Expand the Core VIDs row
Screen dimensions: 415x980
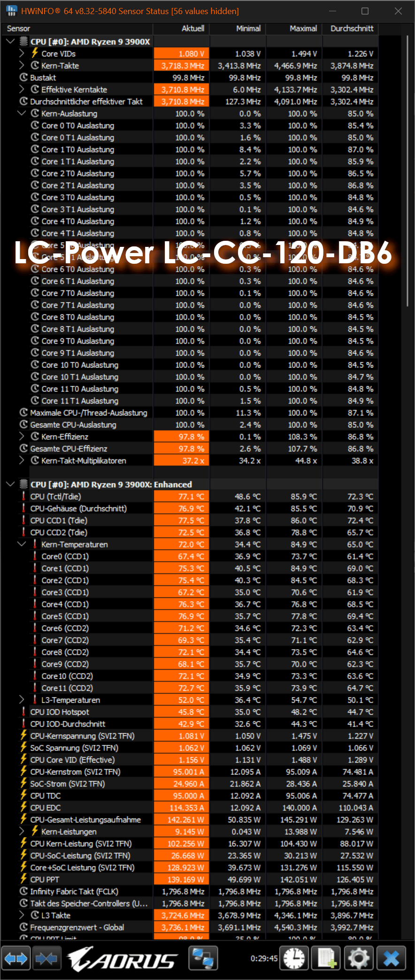point(22,54)
